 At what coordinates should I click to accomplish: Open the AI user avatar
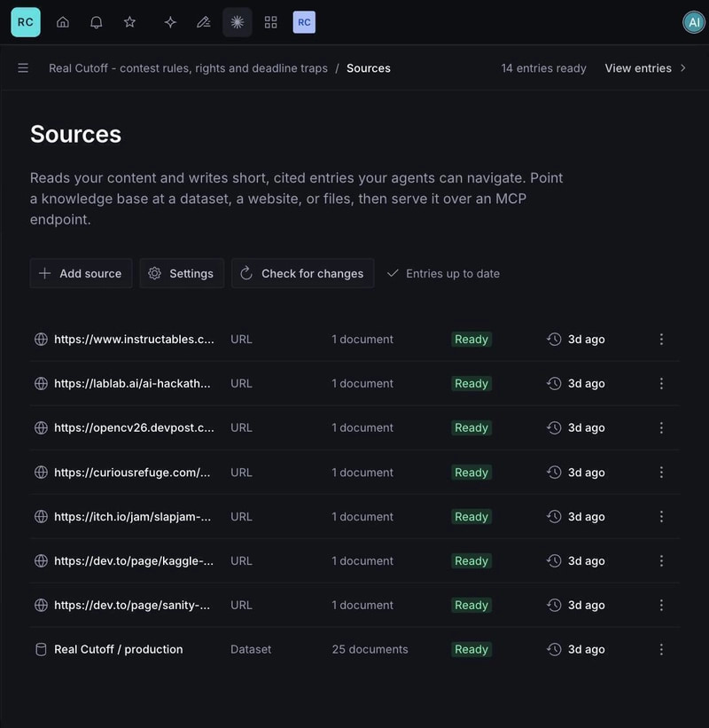(694, 22)
